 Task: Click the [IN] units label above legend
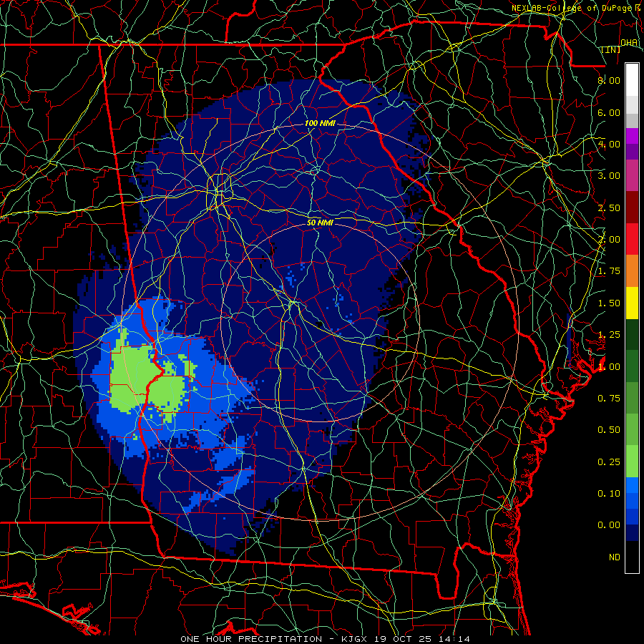[611, 49]
